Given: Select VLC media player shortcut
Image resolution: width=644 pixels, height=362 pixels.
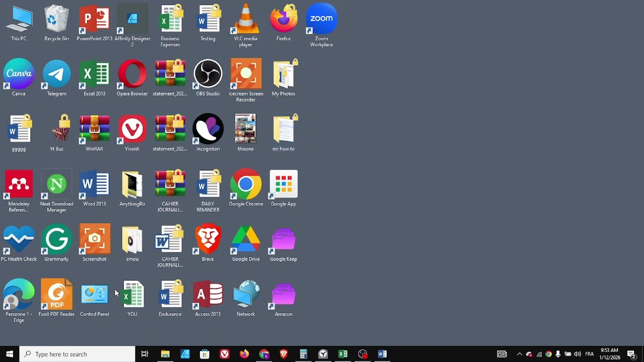Looking at the screenshot, I should [246, 26].
